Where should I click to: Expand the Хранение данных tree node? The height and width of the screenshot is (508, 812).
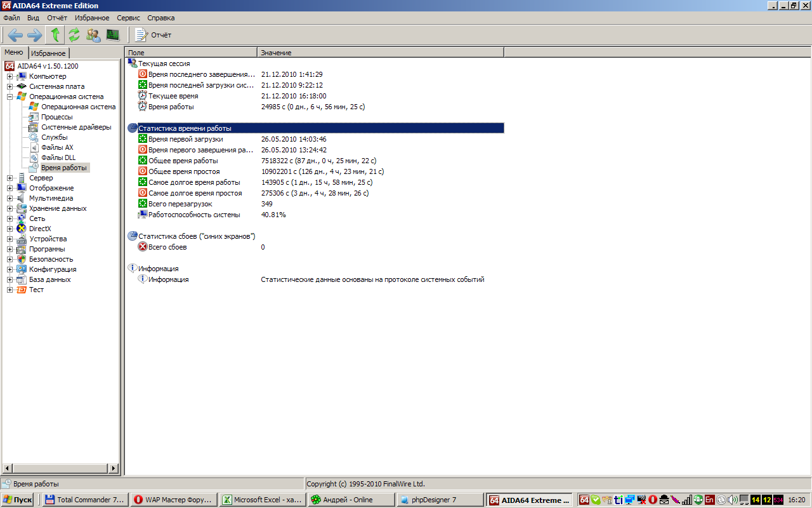pyautogui.click(x=10, y=208)
